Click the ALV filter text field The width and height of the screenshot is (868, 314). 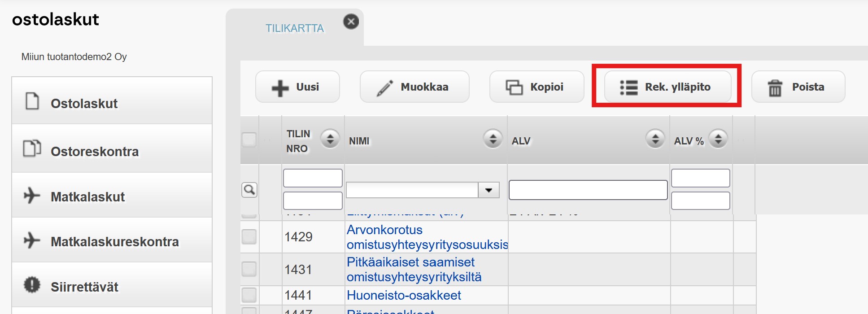(588, 190)
